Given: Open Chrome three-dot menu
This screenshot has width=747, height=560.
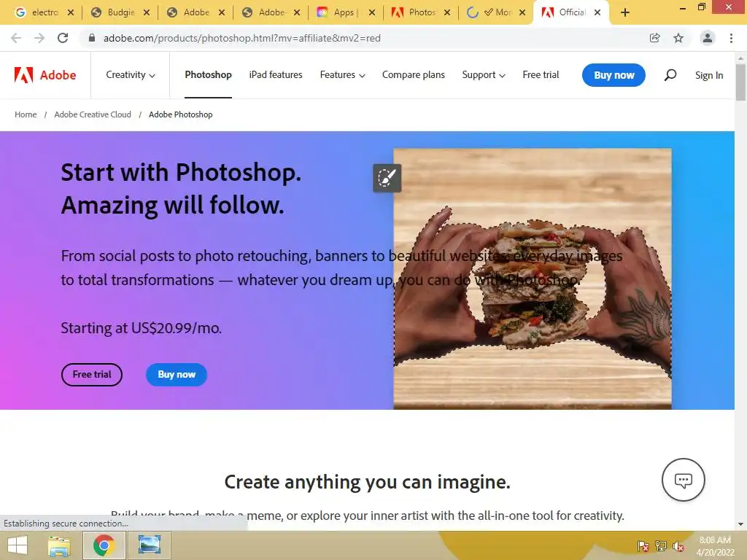Looking at the screenshot, I should (731, 38).
